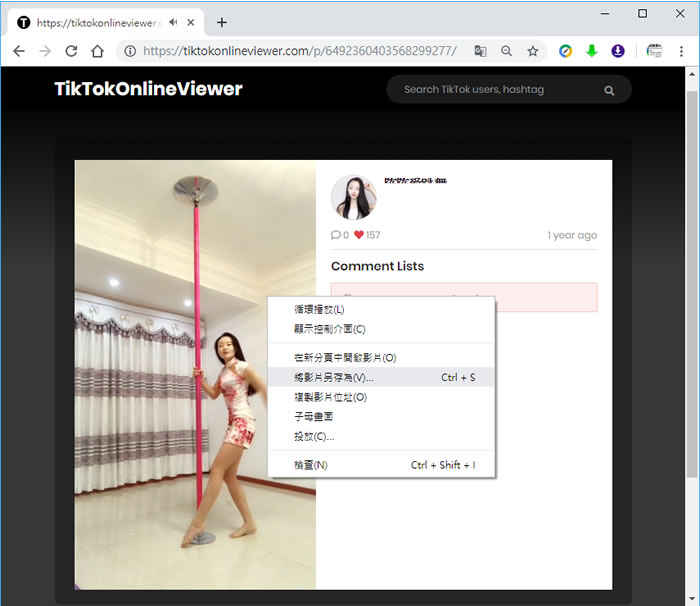The width and height of the screenshot is (700, 606).
Task: Open the user's profile avatar
Action: 354,197
